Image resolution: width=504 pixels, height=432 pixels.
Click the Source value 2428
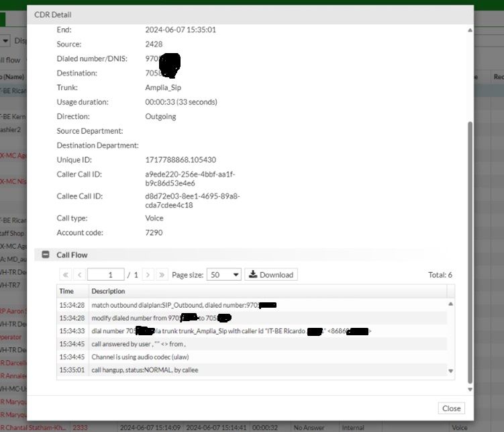[154, 44]
